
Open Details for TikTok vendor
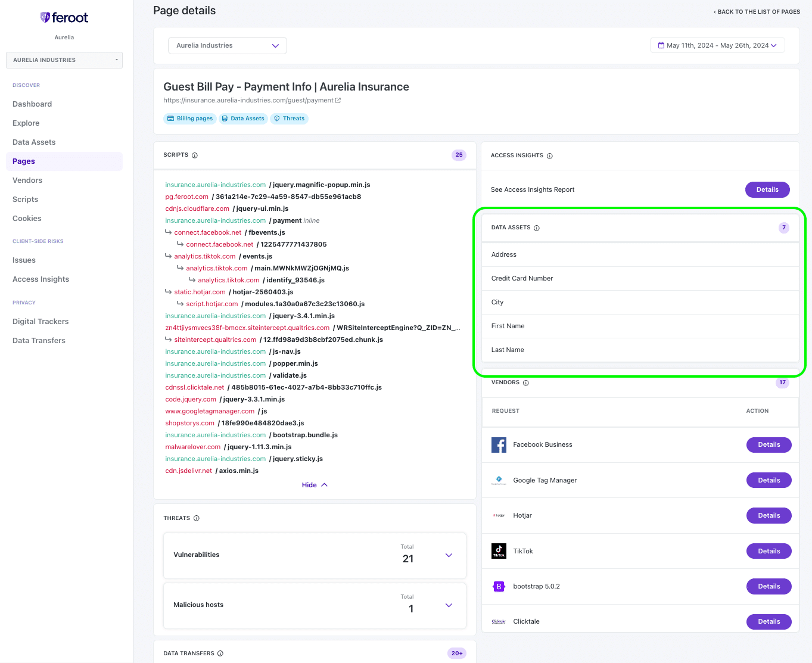pos(769,551)
